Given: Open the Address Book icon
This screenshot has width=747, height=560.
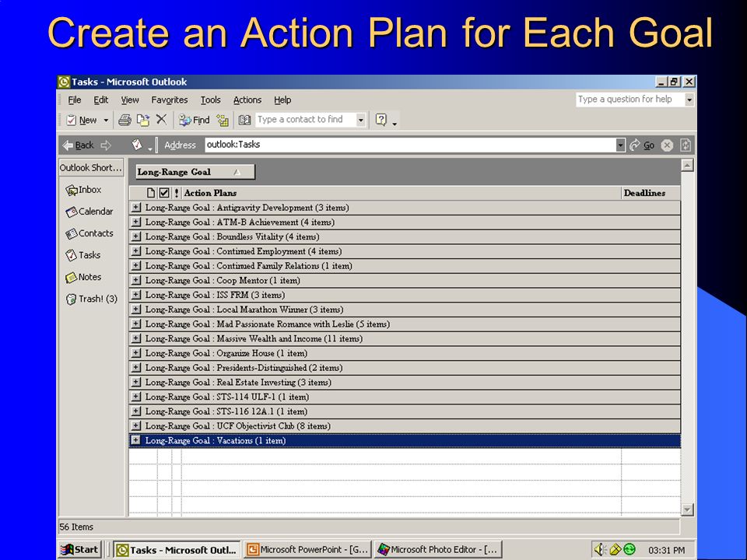Looking at the screenshot, I should 244,120.
